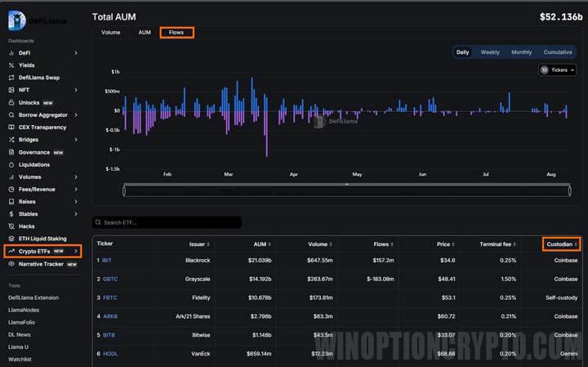Image resolution: width=588 pixels, height=367 pixels.
Task: Open the Watchlist link
Action: [20, 360]
